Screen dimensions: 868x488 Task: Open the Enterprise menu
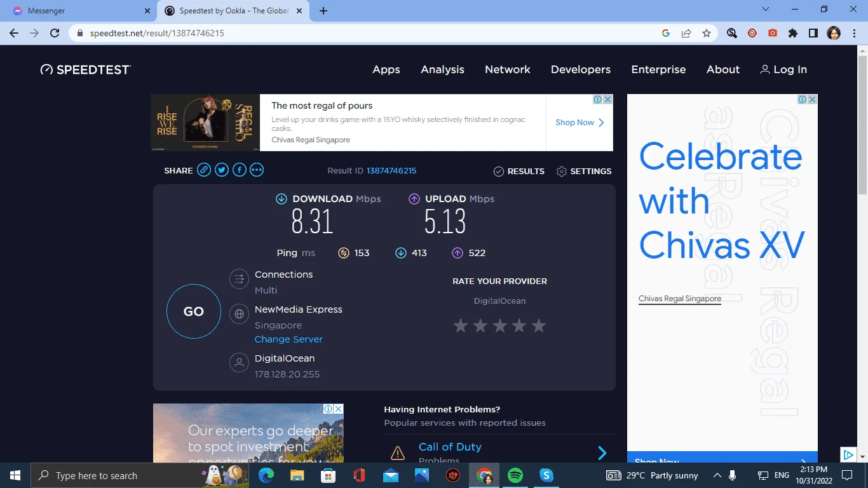pyautogui.click(x=658, y=70)
